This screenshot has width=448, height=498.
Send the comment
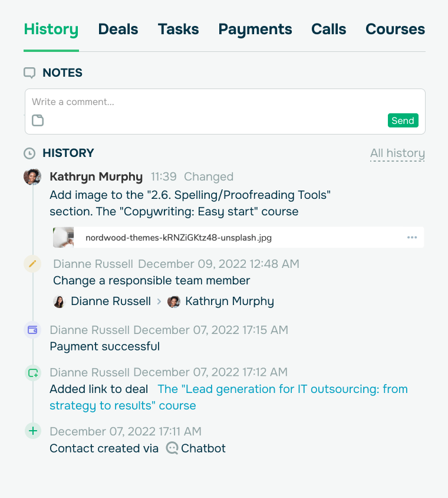tap(403, 120)
